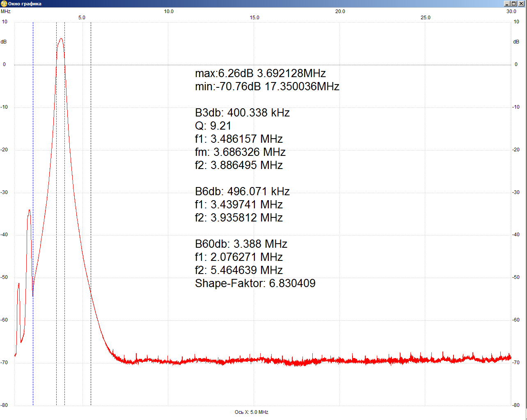
Task: Click the f2: 3.935812 MHz line
Action: click(239, 218)
